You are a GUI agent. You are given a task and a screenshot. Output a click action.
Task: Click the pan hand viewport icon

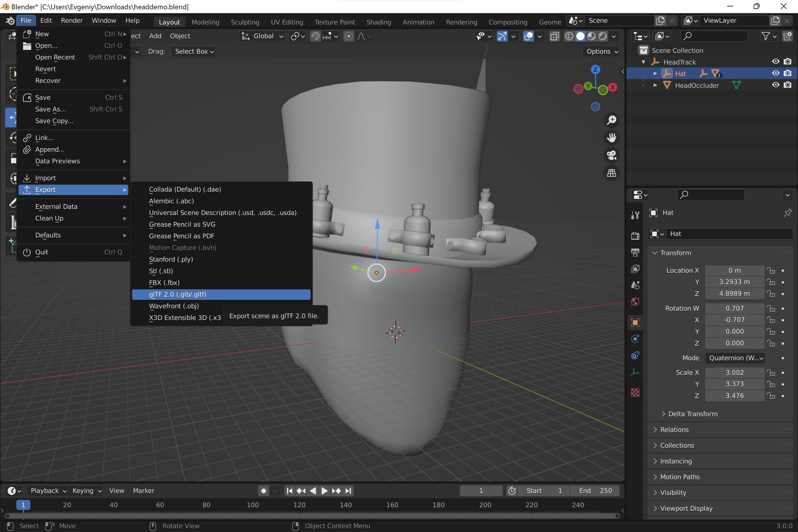click(611, 138)
